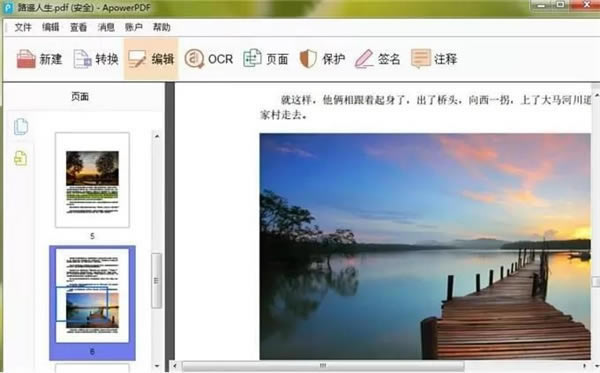Click the thumbnail panel scroll down arrow
The width and height of the screenshot is (600, 373).
[157, 366]
